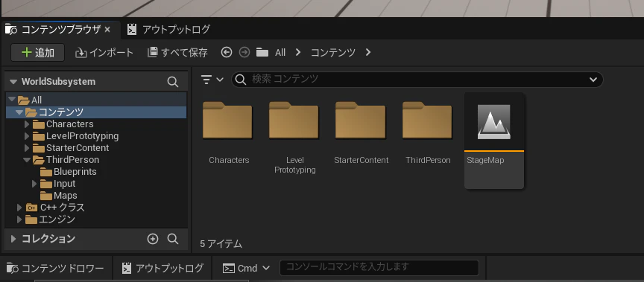Open chevron after All in breadcrumb
Image resolution: width=644 pixels, height=282 pixels.
point(298,53)
